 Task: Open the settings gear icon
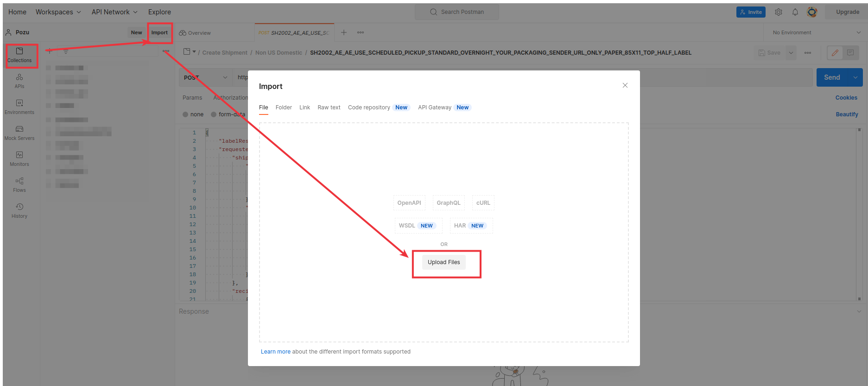(x=779, y=12)
